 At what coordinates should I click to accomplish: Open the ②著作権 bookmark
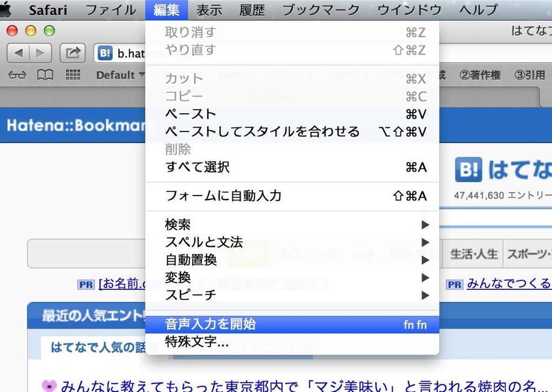tap(480, 75)
